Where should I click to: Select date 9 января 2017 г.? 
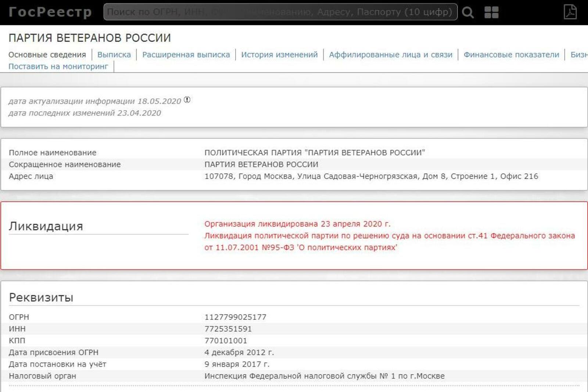(237, 364)
